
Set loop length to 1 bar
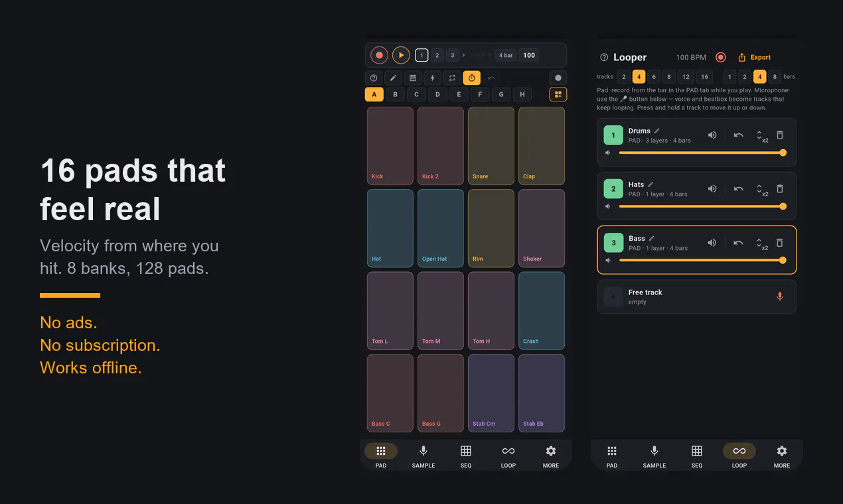coord(729,76)
